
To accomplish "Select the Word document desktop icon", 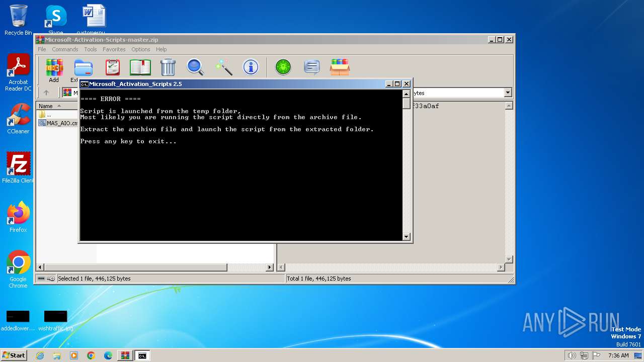I will pos(94,19).
